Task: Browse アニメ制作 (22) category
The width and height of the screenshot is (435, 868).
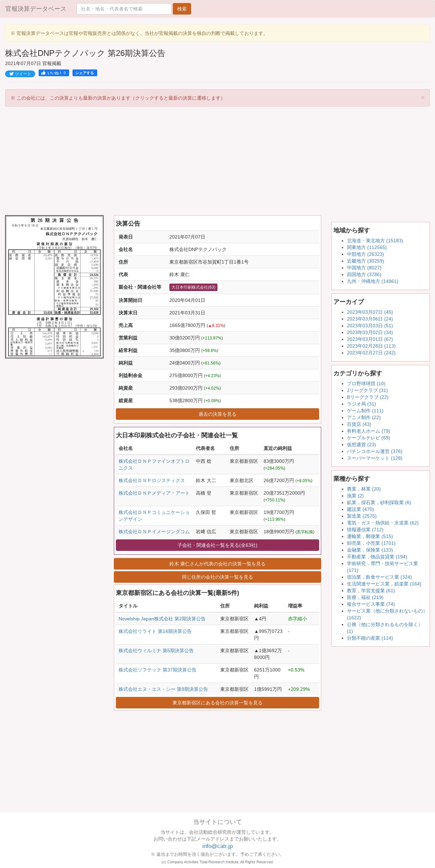Action: tap(364, 417)
